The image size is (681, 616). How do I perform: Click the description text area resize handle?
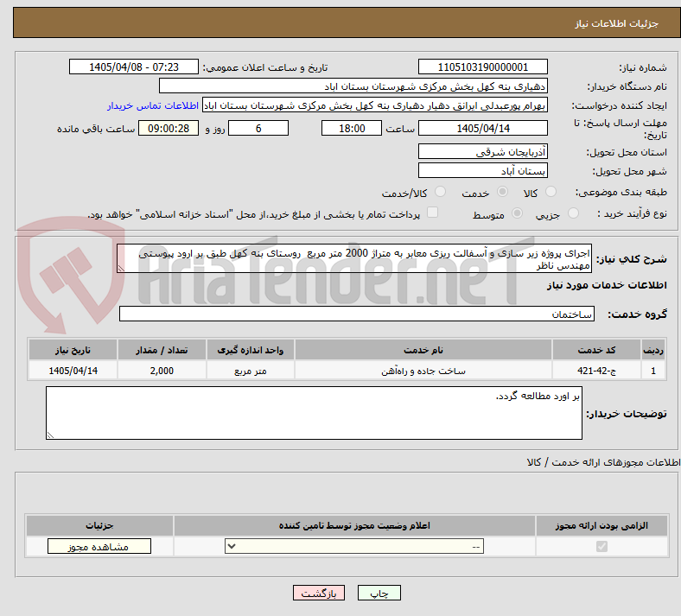pos(121,269)
